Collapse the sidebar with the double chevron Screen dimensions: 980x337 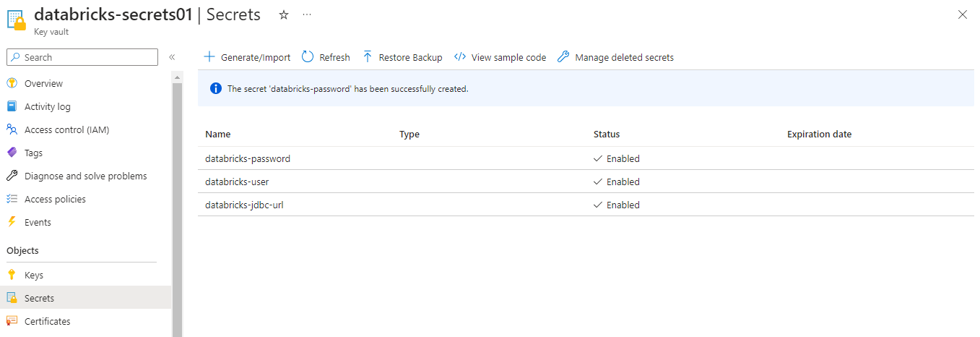pos(172,57)
